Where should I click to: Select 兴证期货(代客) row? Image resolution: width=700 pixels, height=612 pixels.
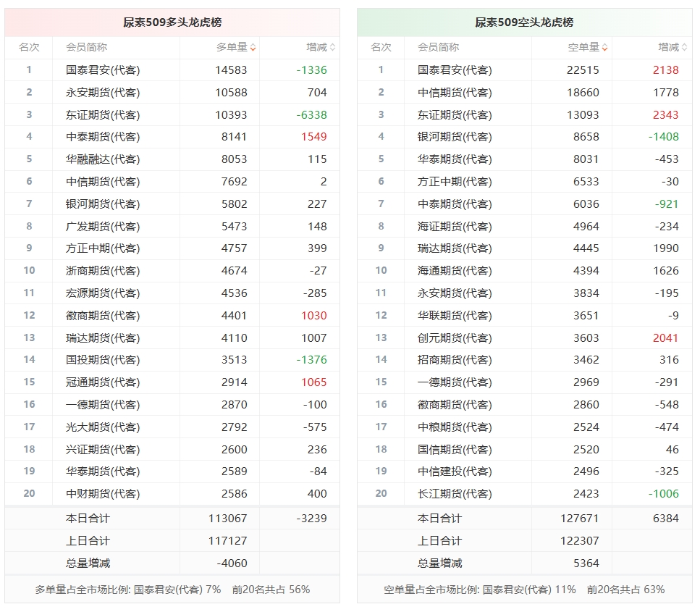click(x=172, y=449)
